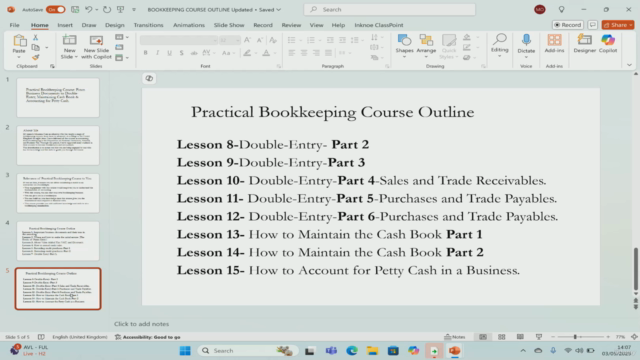640x360 pixels.
Task: Open the Font dialog launcher
Action: (279, 66)
